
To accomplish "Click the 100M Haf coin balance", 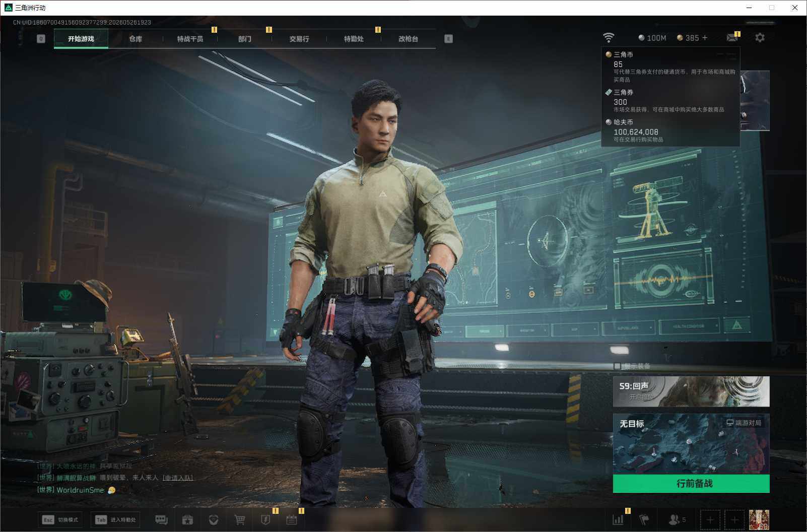I will click(x=652, y=38).
